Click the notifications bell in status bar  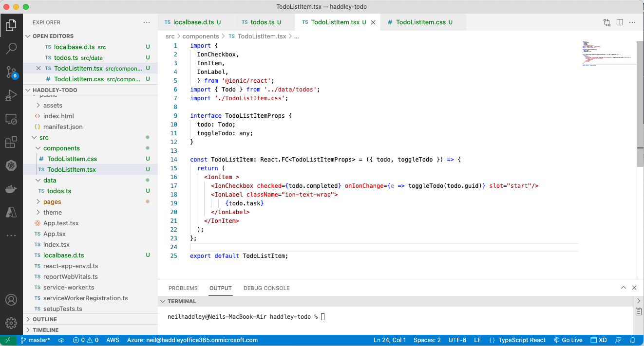pyautogui.click(x=633, y=340)
